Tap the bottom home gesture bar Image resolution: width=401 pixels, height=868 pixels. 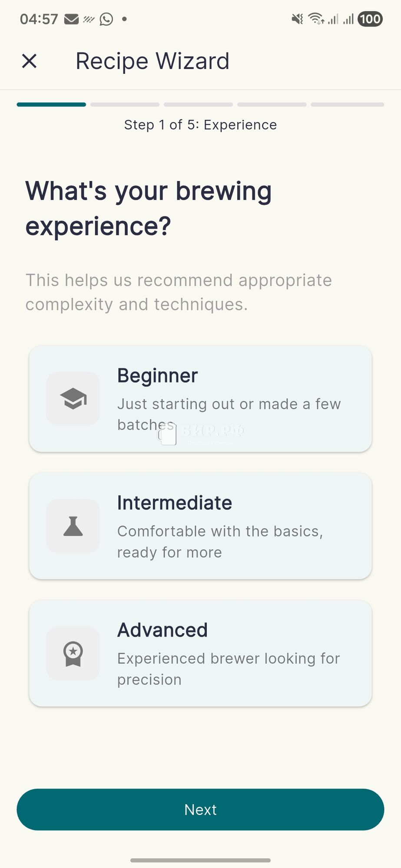click(200, 860)
